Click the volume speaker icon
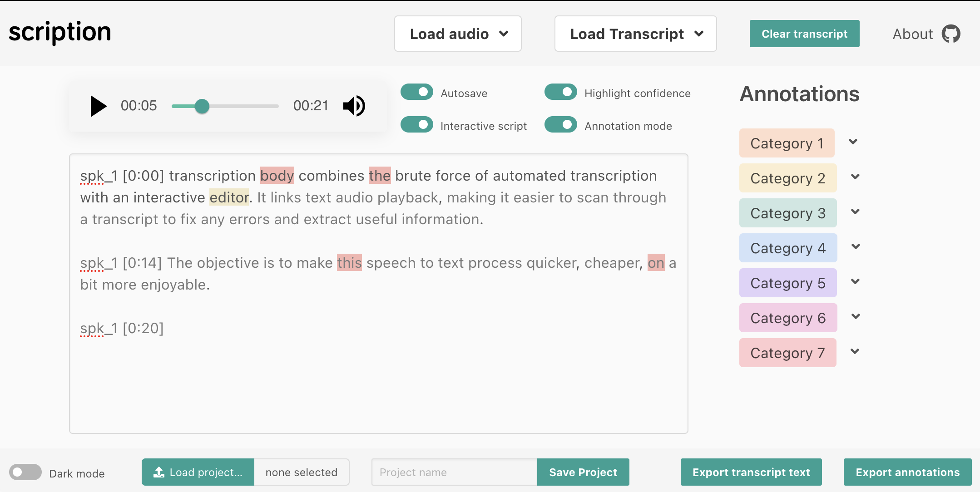Screen dimensions: 980x492 [x=354, y=106]
